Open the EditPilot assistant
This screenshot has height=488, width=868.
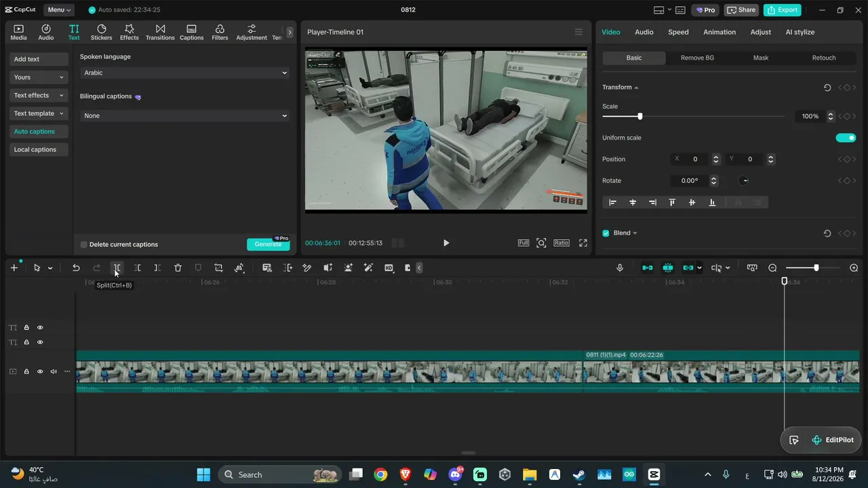pyautogui.click(x=833, y=440)
